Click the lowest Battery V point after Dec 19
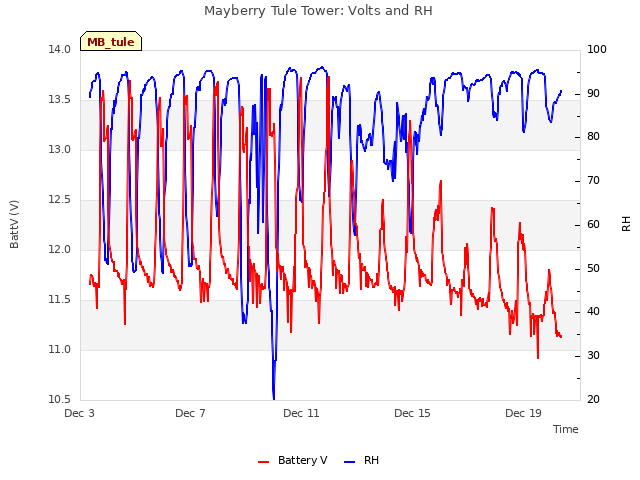 coord(538,358)
